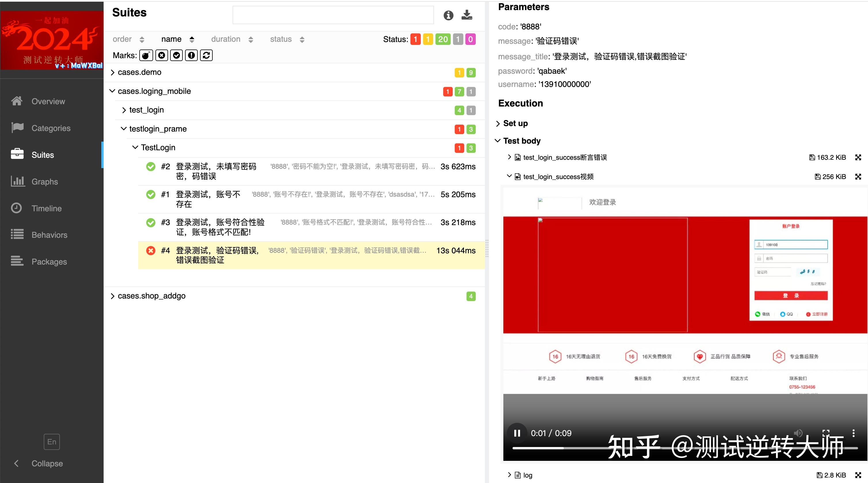Switch language with En button

click(52, 442)
